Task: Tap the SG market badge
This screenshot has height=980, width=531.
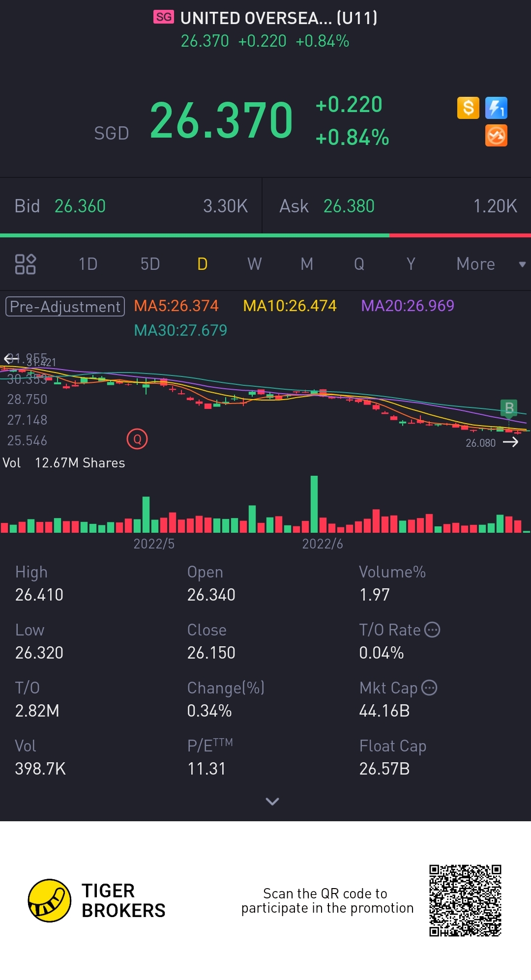Action: point(164,17)
